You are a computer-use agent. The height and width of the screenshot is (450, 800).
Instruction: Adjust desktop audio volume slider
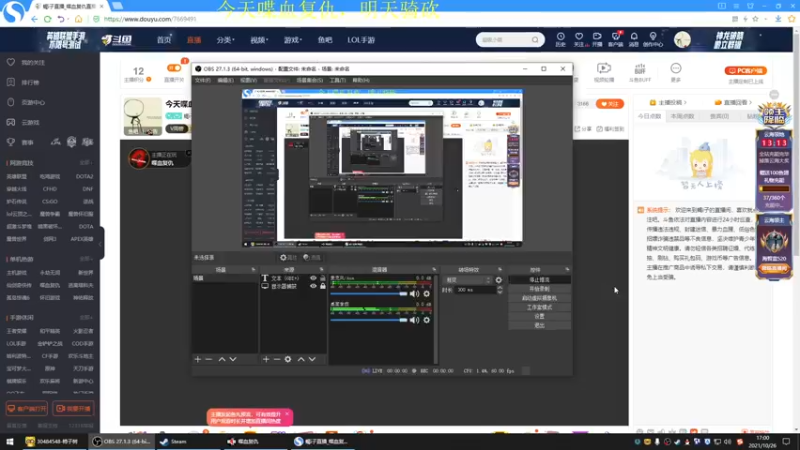[369, 320]
